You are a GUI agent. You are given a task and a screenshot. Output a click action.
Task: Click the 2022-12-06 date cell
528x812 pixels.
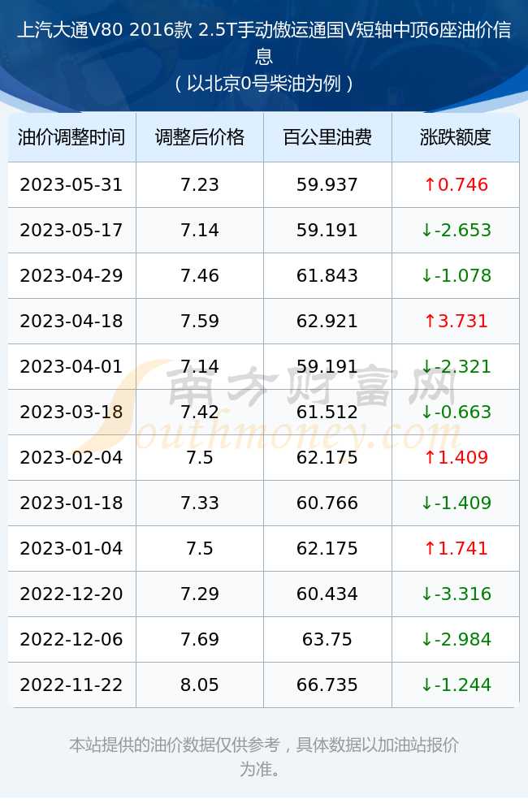(x=71, y=640)
